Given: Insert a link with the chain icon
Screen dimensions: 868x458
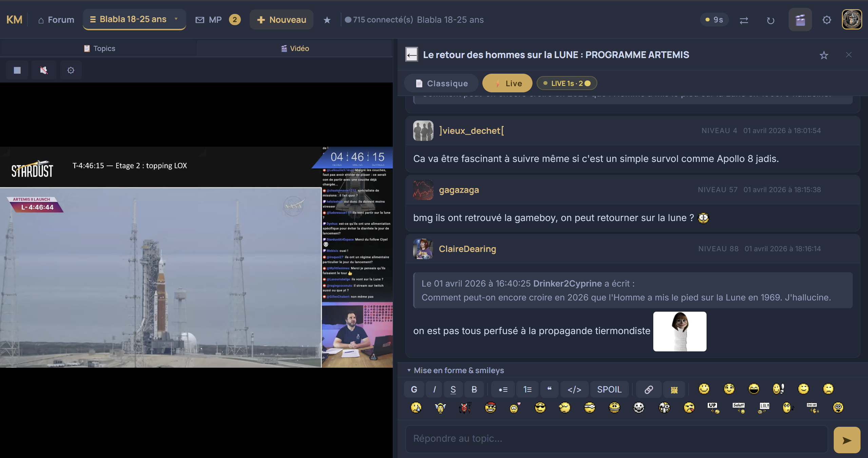Looking at the screenshot, I should coord(649,389).
